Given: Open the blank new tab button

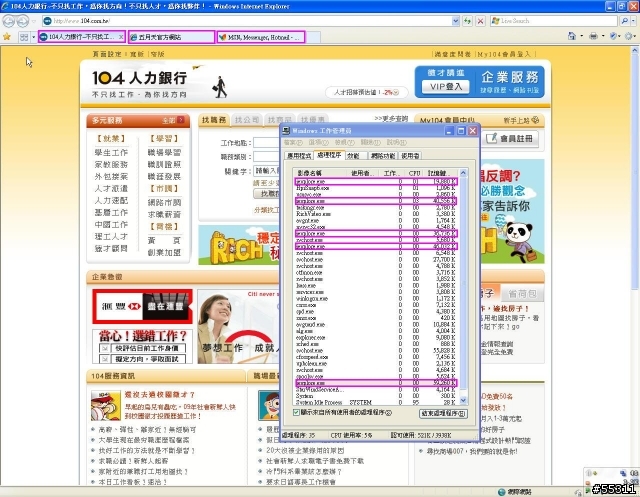Looking at the screenshot, I should [313, 37].
